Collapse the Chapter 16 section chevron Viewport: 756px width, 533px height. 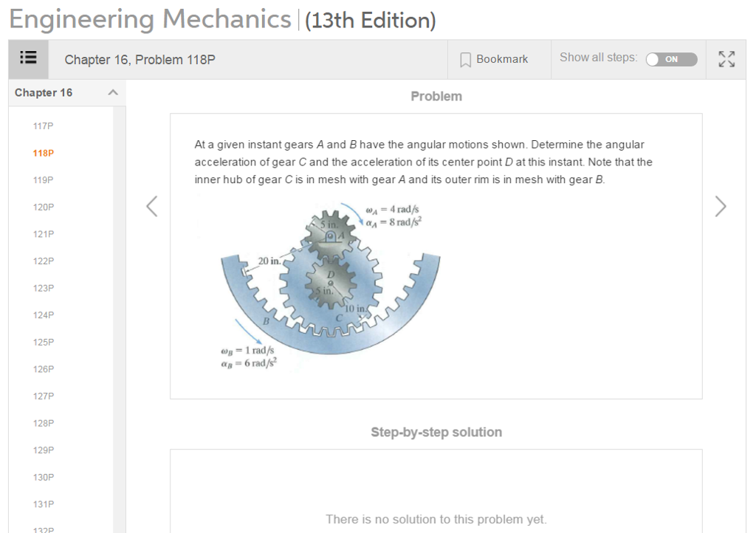click(111, 93)
